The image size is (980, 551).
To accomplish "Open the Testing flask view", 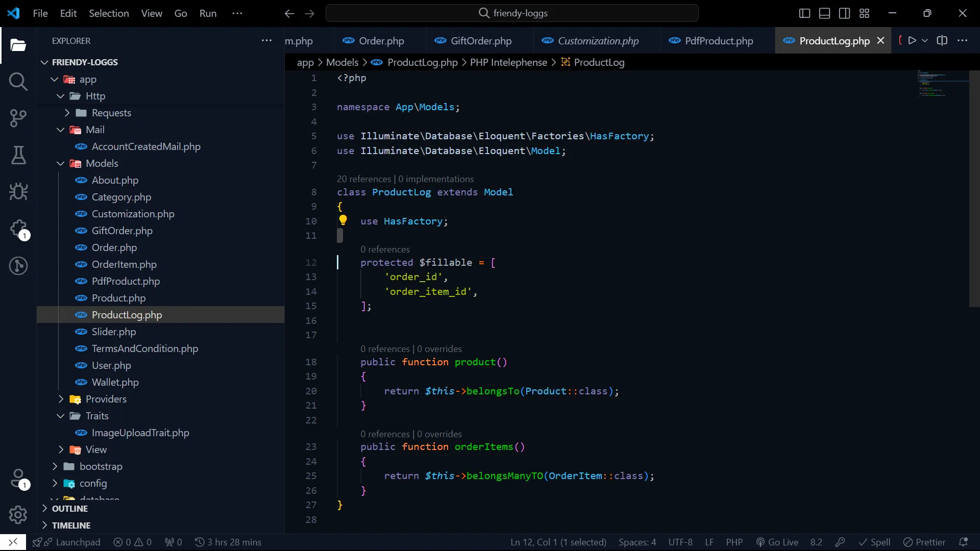I will [18, 155].
